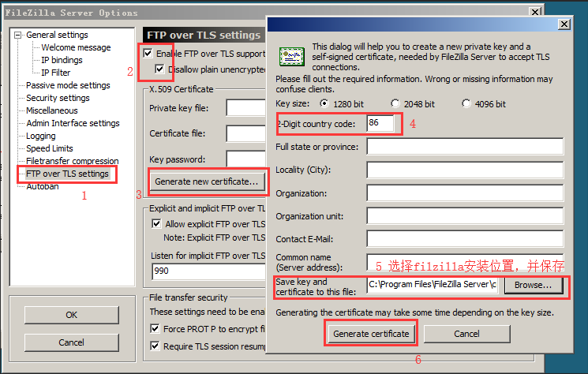Click the Certificate file field
The width and height of the screenshot is (588, 374).
[246, 133]
